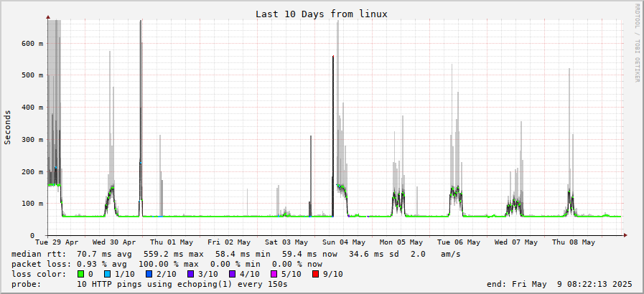Click the 'Tue 29 Apr' x-axis date label
This screenshot has width=644, height=294.
(x=57, y=242)
